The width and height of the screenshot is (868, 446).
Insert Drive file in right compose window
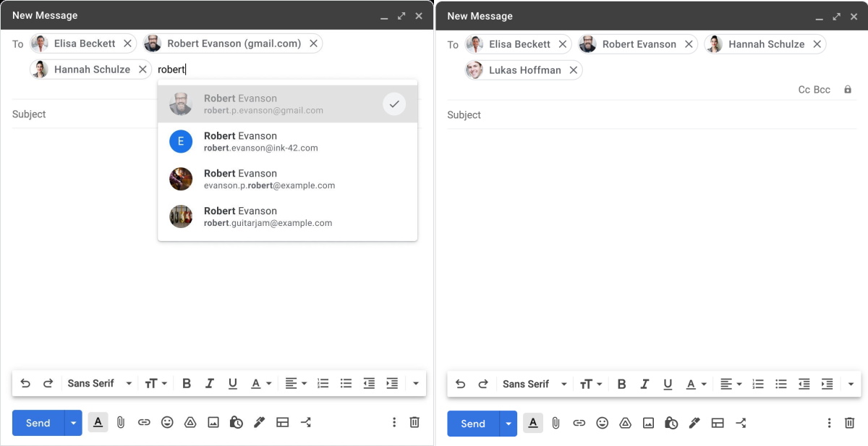click(x=626, y=423)
